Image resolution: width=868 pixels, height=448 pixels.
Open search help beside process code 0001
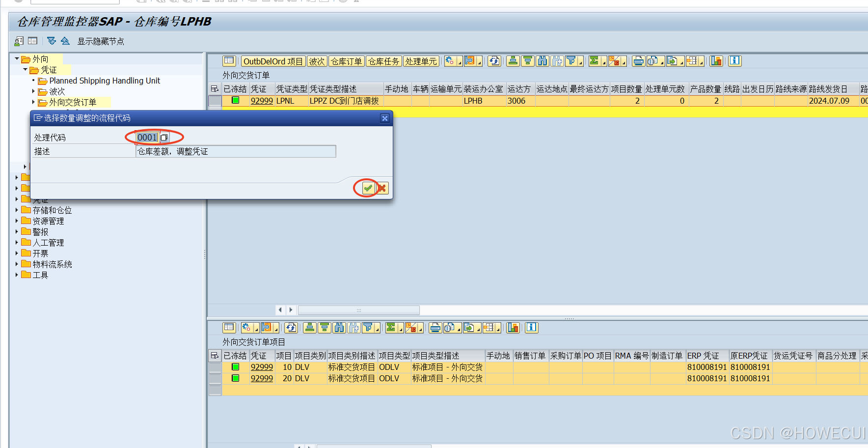click(164, 138)
